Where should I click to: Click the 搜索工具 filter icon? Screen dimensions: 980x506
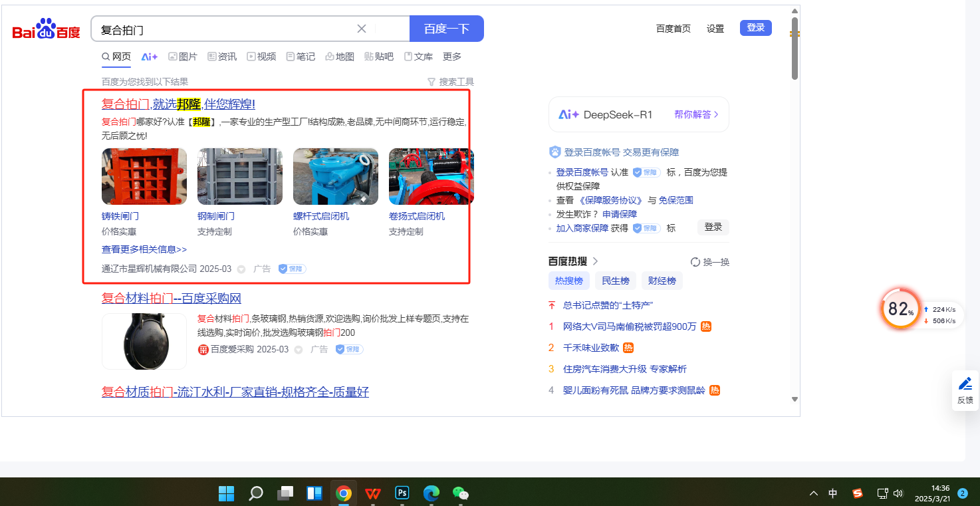tap(431, 82)
